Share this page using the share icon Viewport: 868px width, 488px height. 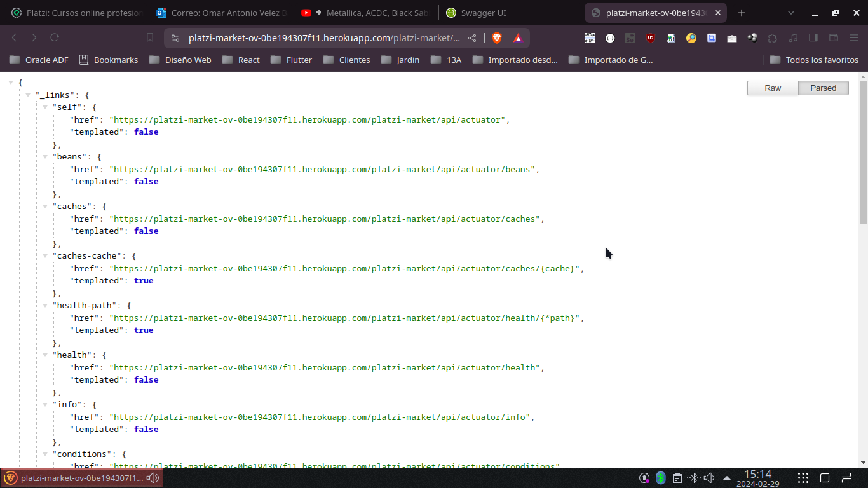pos(472,38)
